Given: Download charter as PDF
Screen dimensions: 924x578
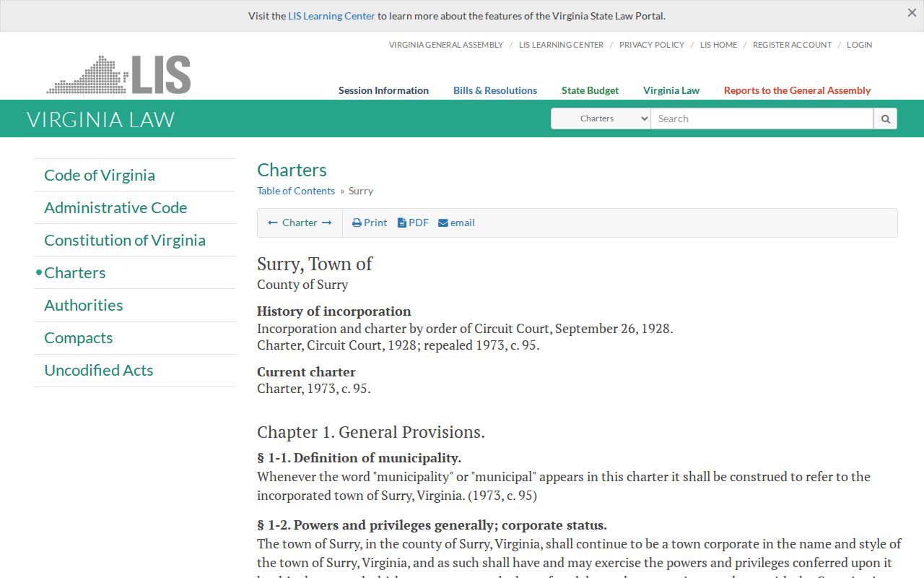Looking at the screenshot, I should 413,223.
